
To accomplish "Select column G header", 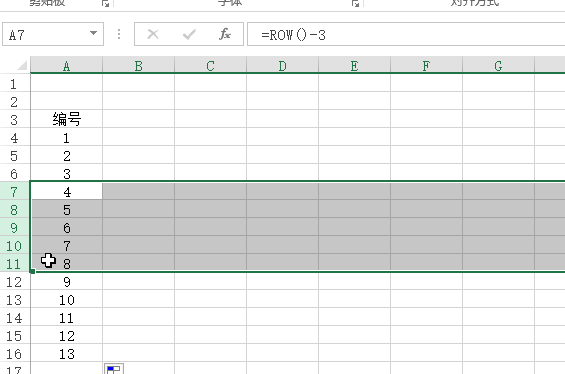I will click(x=499, y=65).
